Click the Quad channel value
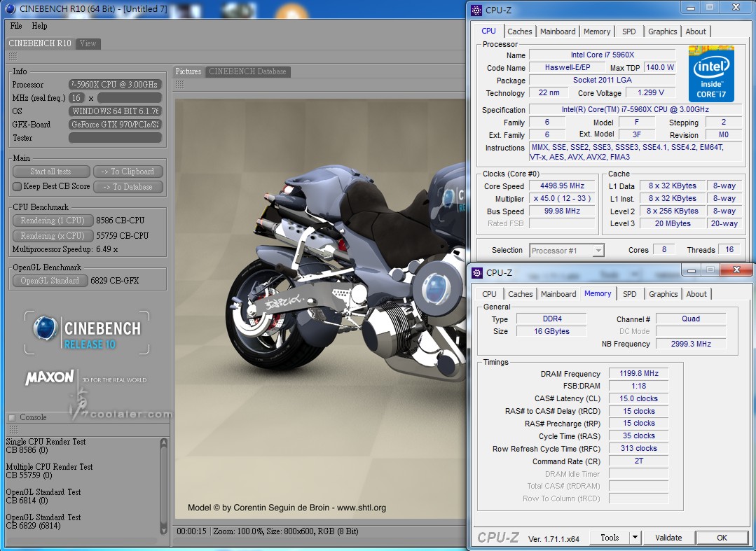This screenshot has width=756, height=551. click(x=691, y=319)
